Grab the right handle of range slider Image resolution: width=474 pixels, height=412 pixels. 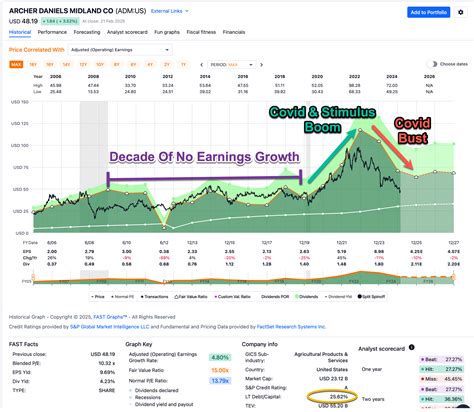coord(453,277)
